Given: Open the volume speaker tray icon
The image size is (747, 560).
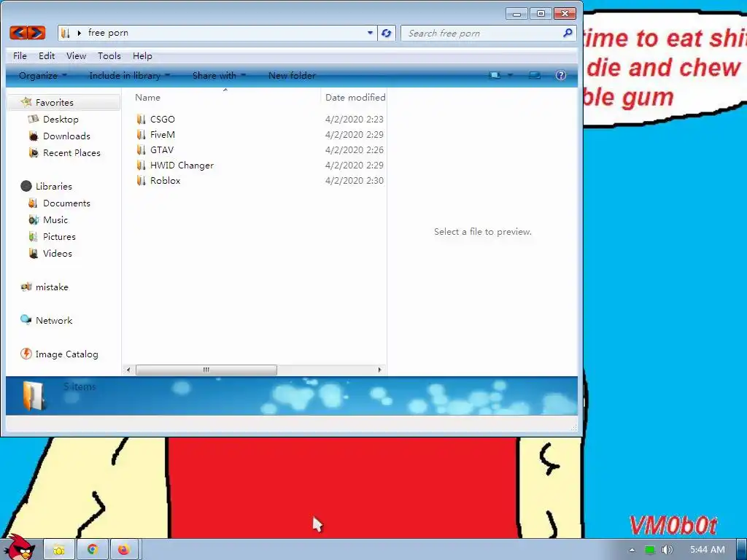Looking at the screenshot, I should tap(667, 550).
